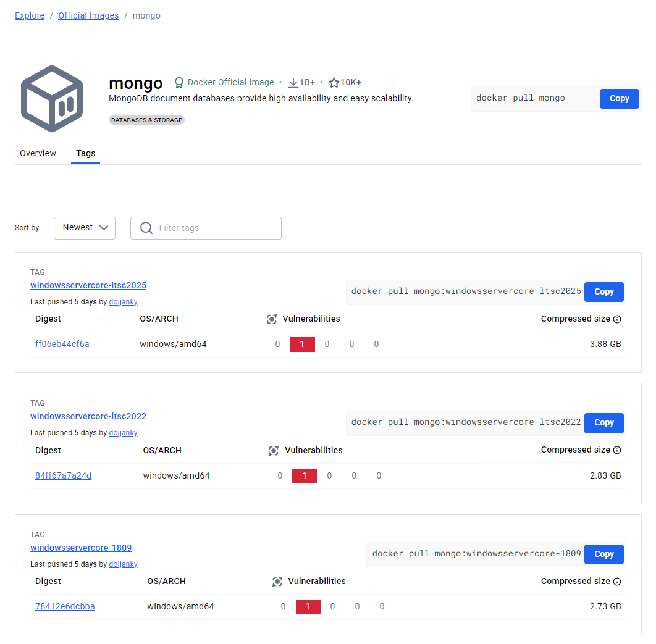
Task: Open the Official Images breadcrumb link
Action: point(88,15)
